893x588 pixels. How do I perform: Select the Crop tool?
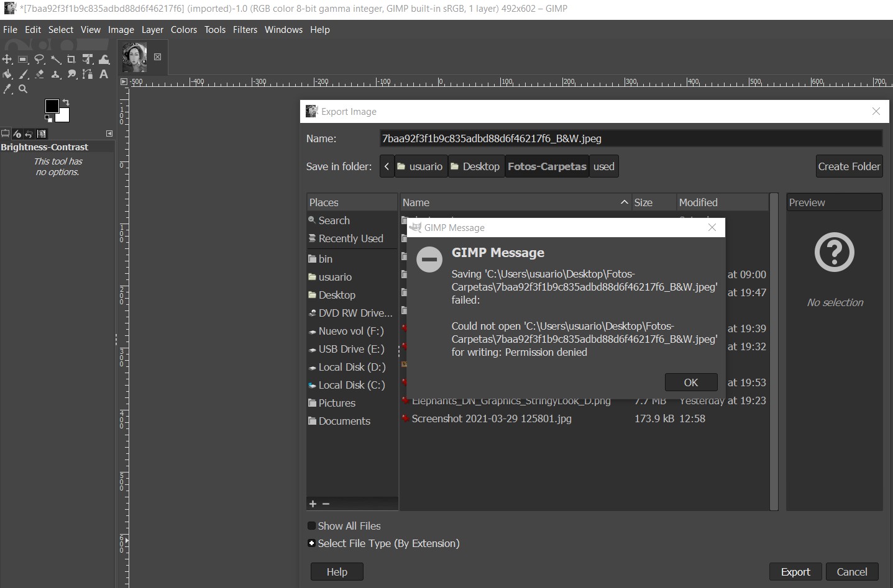pyautogui.click(x=71, y=60)
